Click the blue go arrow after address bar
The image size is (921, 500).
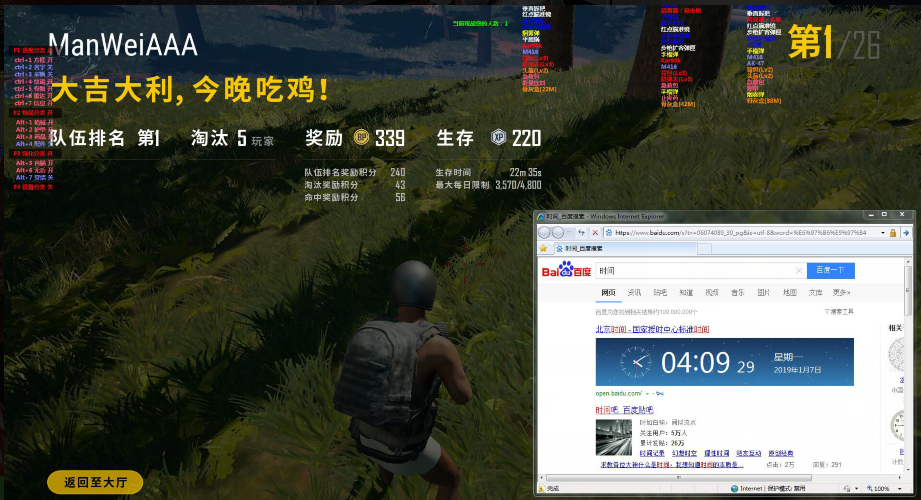(906, 233)
